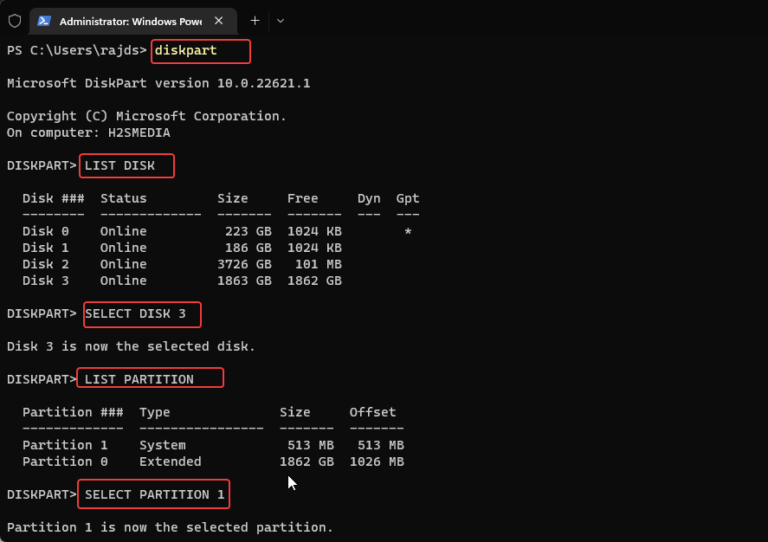Click the shield icon in title bar
Screen dimensions: 768x542
[15, 21]
